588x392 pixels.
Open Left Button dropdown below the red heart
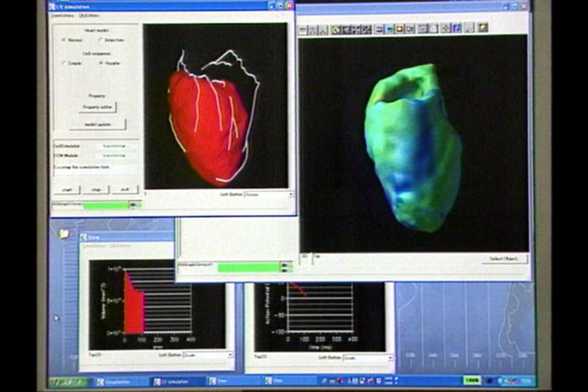tap(268, 195)
